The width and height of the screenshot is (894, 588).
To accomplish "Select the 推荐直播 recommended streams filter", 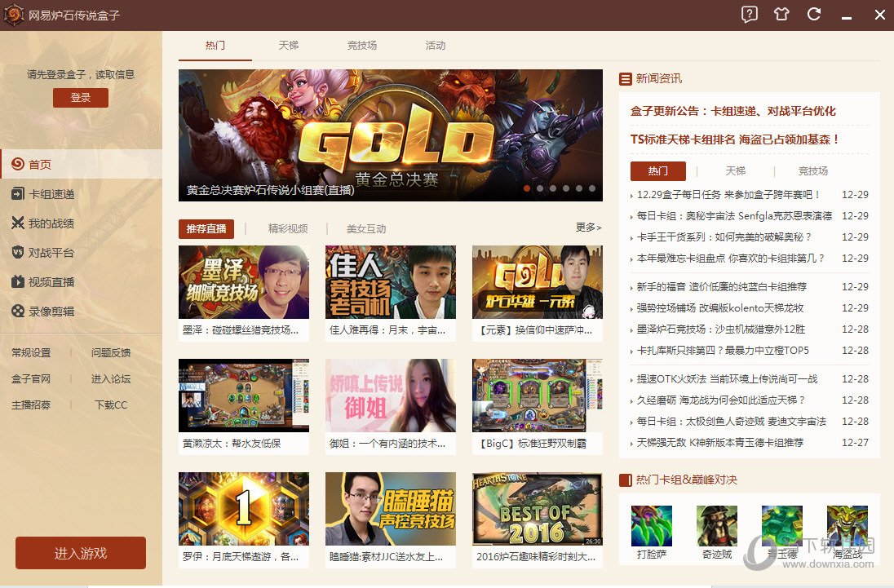I will coord(206,228).
